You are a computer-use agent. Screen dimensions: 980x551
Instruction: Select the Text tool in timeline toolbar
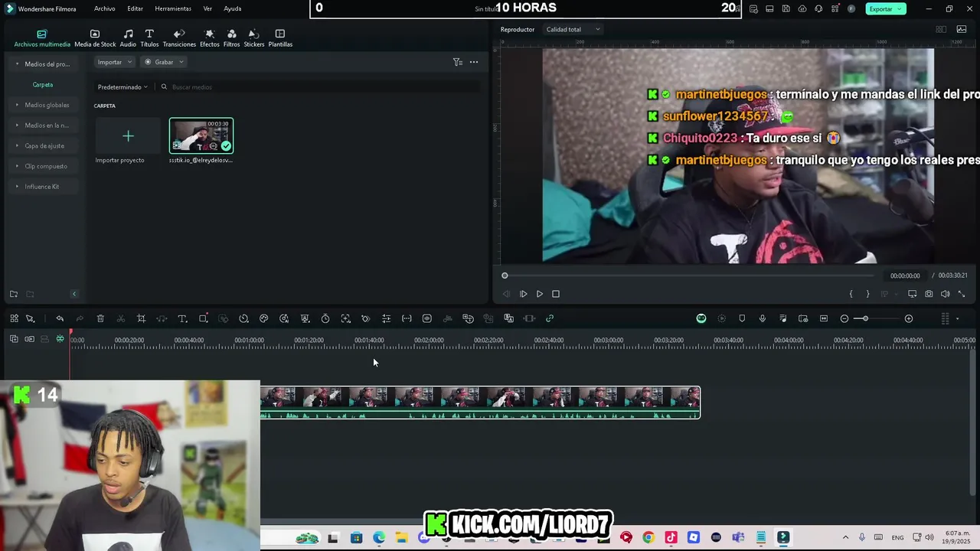click(x=182, y=318)
